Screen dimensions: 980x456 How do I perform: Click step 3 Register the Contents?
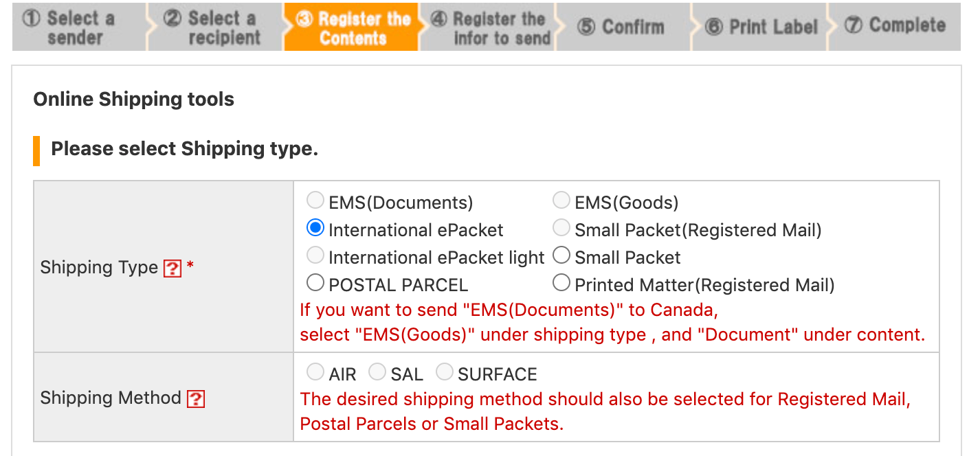coord(352,27)
